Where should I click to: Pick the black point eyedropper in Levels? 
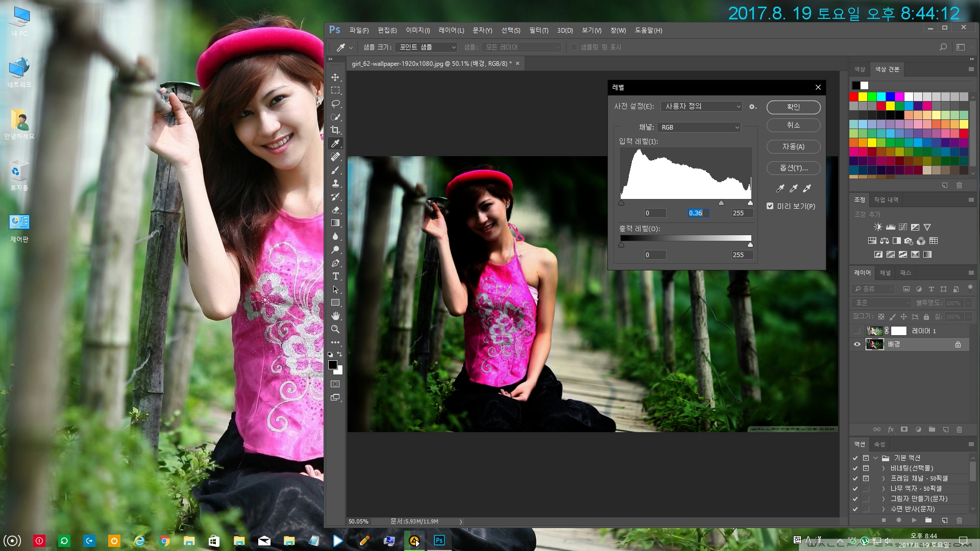(780, 188)
